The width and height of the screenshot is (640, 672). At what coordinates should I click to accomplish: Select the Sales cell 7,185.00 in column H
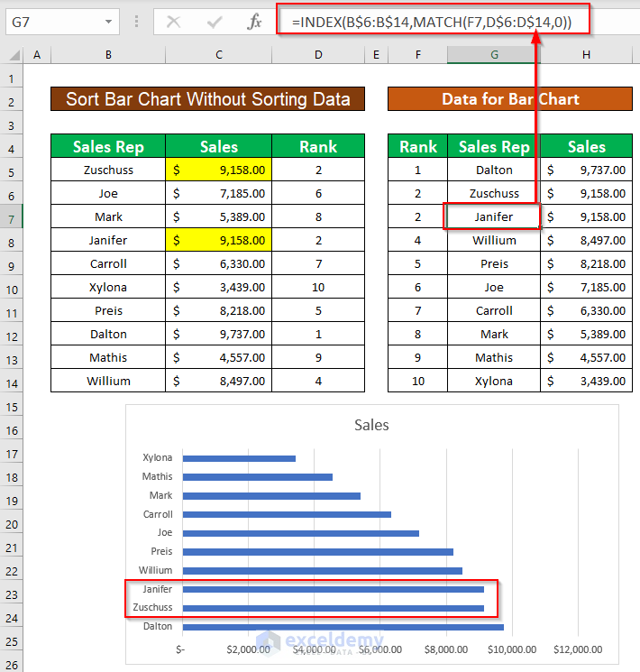(587, 287)
